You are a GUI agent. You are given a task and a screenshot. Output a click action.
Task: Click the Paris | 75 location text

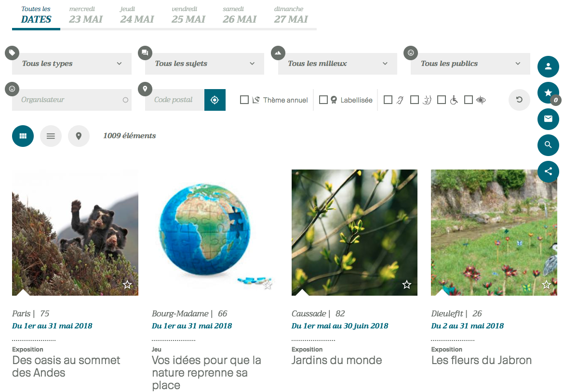30,314
